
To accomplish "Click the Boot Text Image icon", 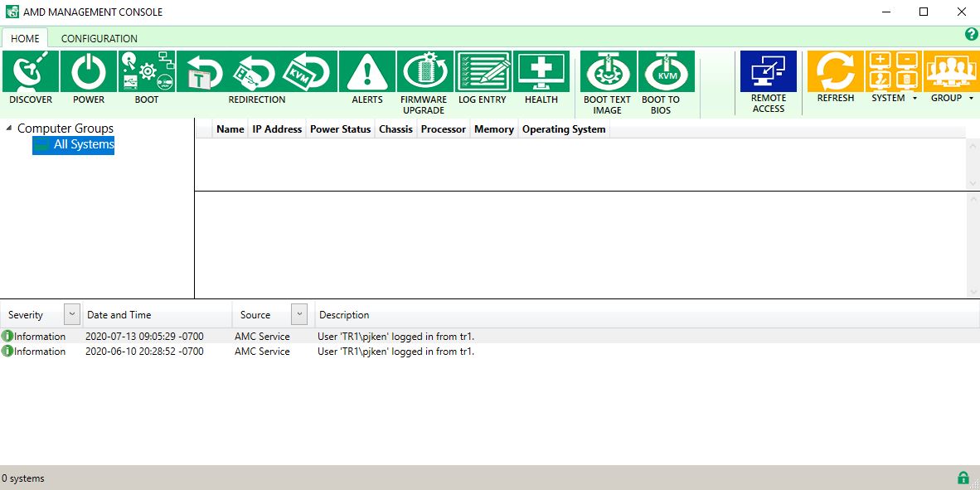I will point(608,71).
